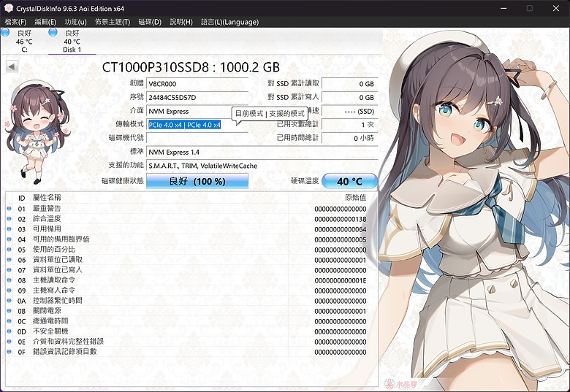Select the 04 可用的備用臨界值 attribute row
The height and width of the screenshot is (392, 570).
tap(187, 239)
